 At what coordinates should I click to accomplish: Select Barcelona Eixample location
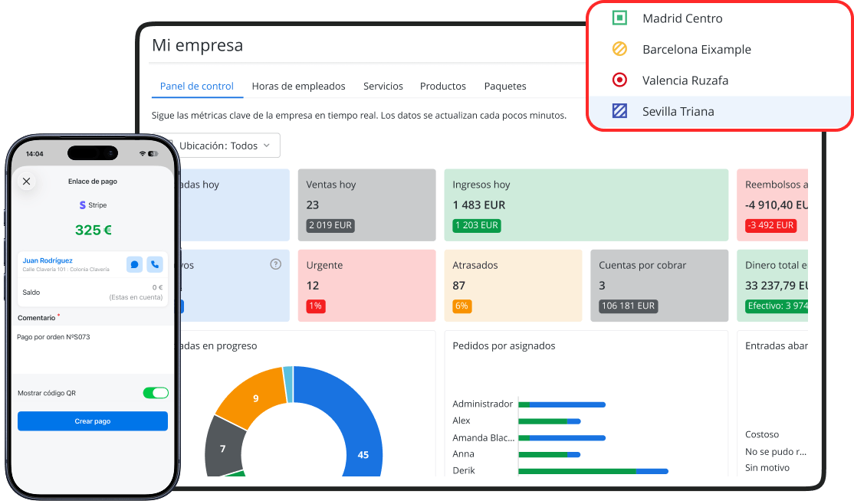pyautogui.click(x=720, y=50)
